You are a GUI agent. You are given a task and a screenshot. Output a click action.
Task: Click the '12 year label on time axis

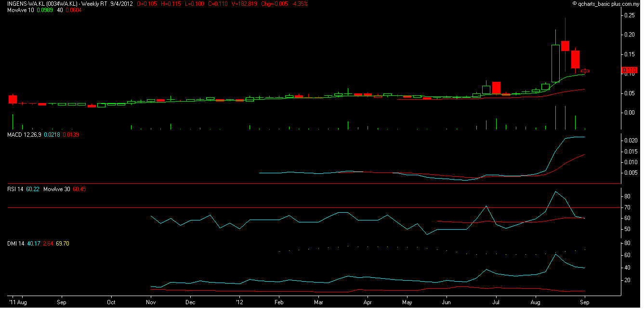[x=240, y=303]
